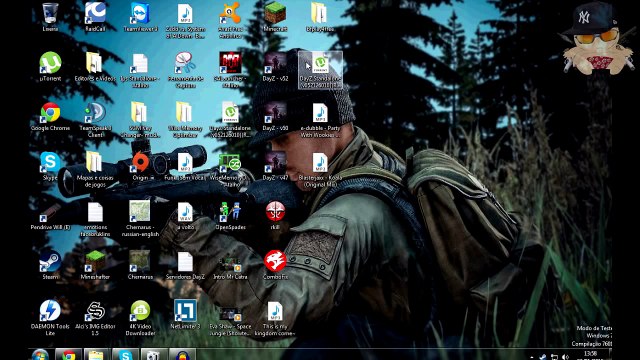
Task: Click the Skype button on the taskbar
Action: tap(125, 355)
